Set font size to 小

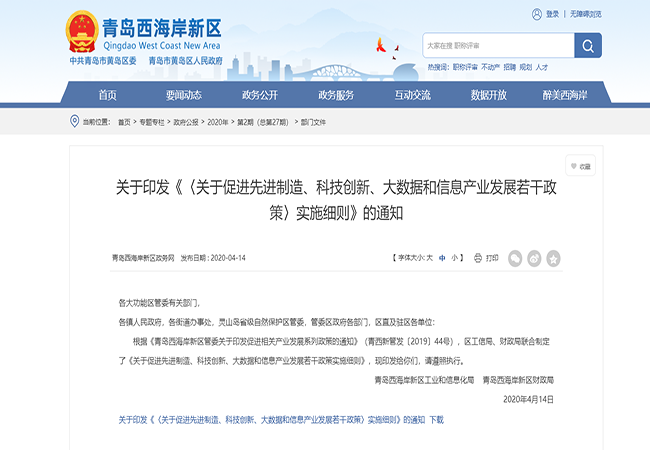(455, 258)
